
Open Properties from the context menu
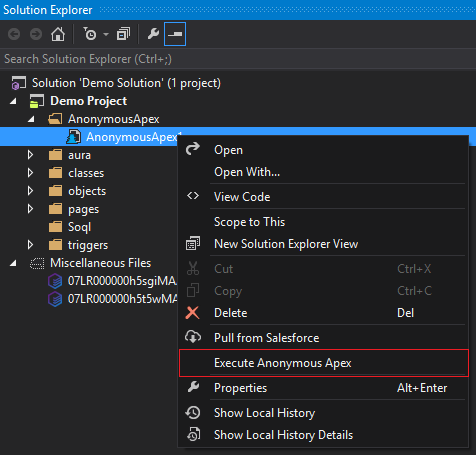pyautogui.click(x=323, y=388)
